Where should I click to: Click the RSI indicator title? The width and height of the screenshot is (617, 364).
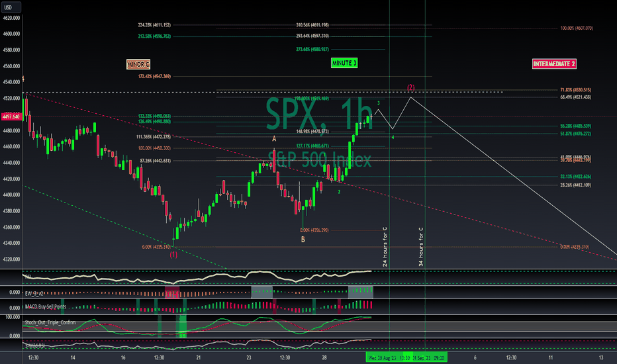[x=28, y=277]
